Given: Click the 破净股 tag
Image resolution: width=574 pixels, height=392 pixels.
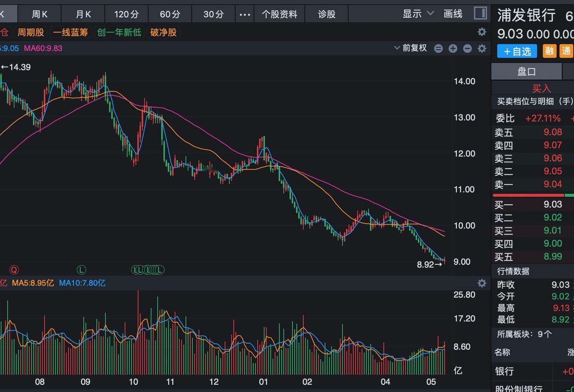Looking at the screenshot, I should pos(164,32).
